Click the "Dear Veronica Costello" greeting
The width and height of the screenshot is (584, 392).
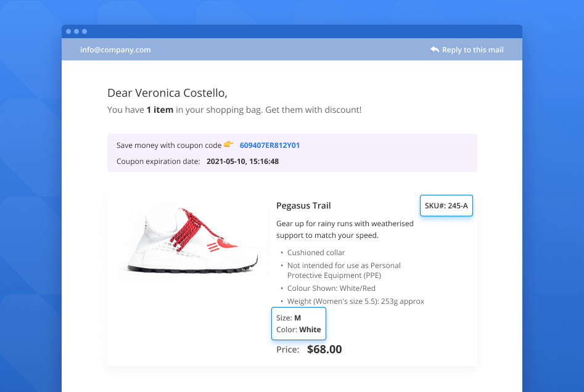[x=167, y=93]
